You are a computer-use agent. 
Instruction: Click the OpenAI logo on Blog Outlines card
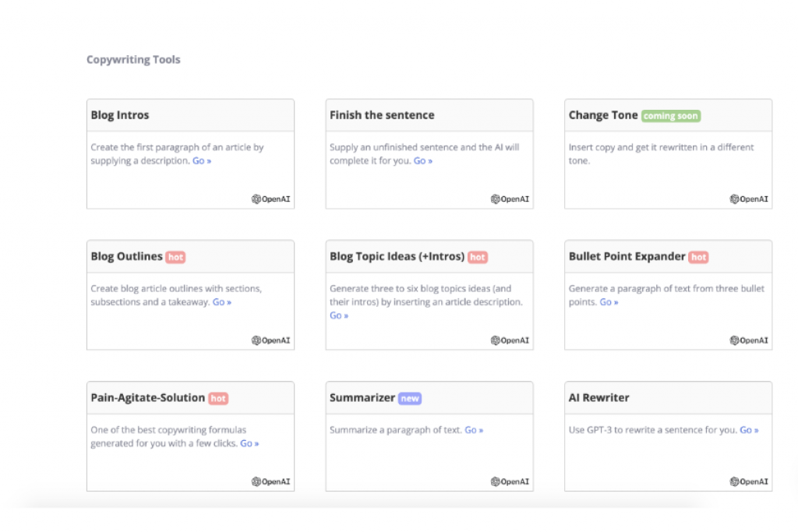270,340
